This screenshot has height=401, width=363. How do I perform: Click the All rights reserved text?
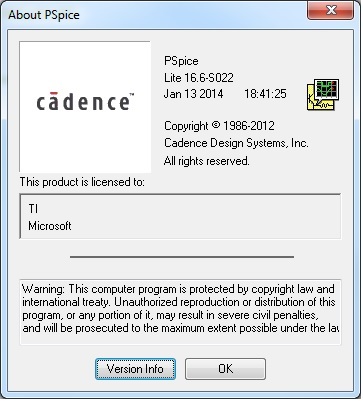click(x=206, y=161)
